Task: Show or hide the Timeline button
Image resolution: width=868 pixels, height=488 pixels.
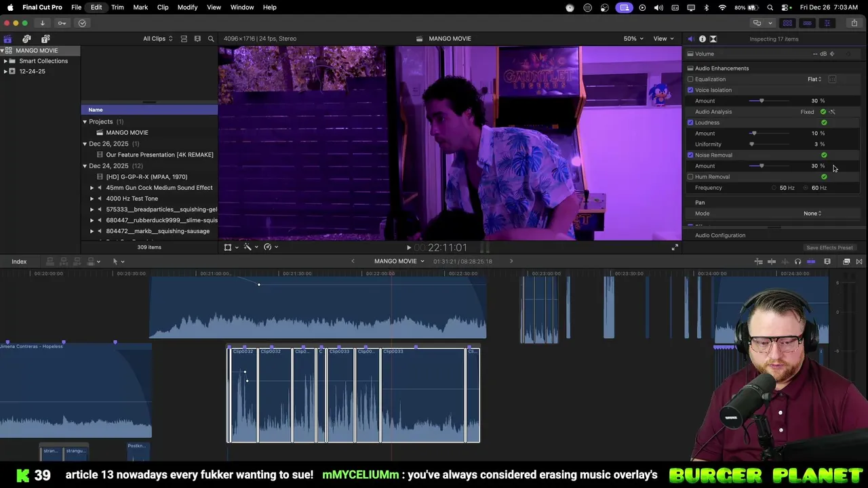Action: click(807, 23)
